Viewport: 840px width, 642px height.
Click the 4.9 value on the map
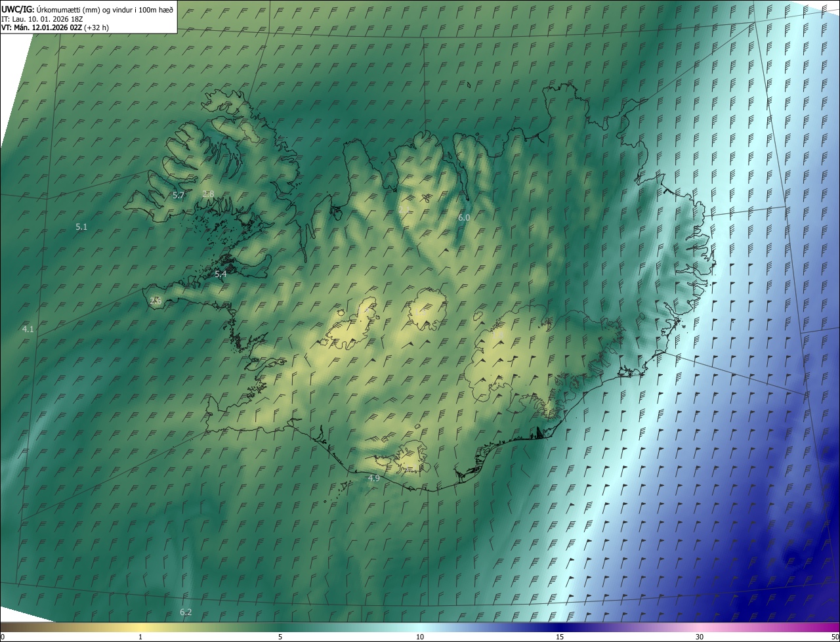coord(373,479)
